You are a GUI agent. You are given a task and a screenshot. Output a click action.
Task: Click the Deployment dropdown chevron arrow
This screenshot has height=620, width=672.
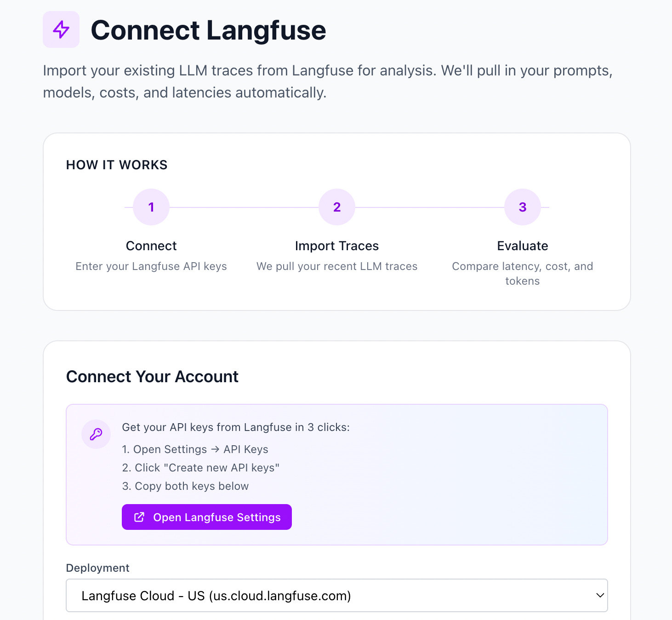click(x=600, y=596)
